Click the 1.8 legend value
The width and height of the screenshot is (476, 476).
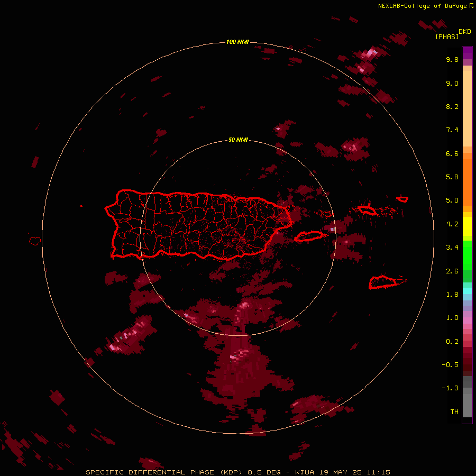point(452,295)
